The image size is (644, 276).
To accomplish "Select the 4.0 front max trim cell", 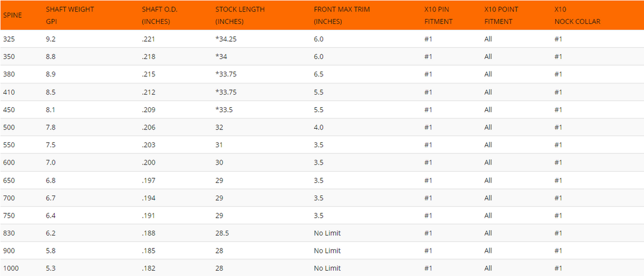I will pos(318,127).
